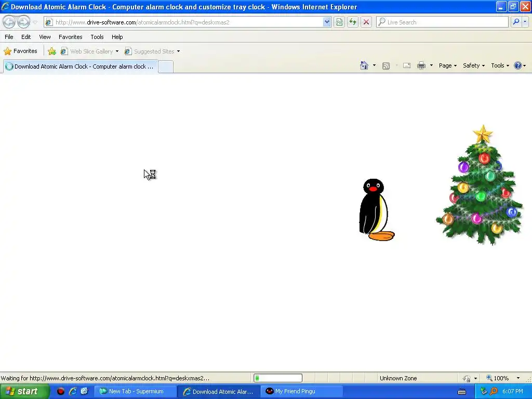Open the Edit menu
Screen dimensions: 532x399
tap(26, 37)
